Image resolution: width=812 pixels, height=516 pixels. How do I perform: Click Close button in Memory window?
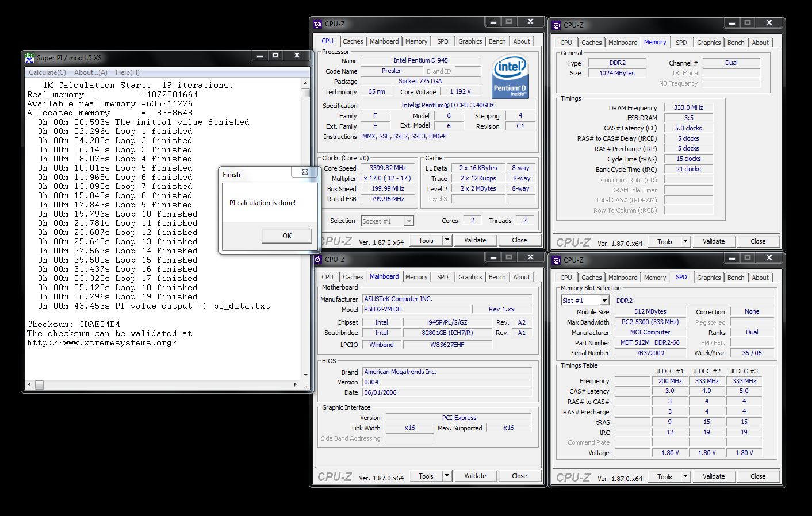(758, 241)
